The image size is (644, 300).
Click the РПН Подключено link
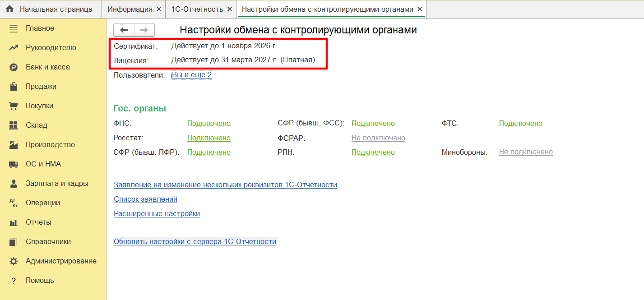coord(373,152)
